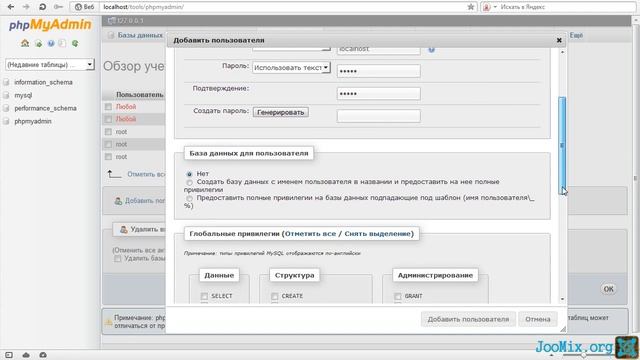Open the Использовать текст password dropdown
Image resolution: width=640 pixels, height=360 pixels.
tap(291, 68)
